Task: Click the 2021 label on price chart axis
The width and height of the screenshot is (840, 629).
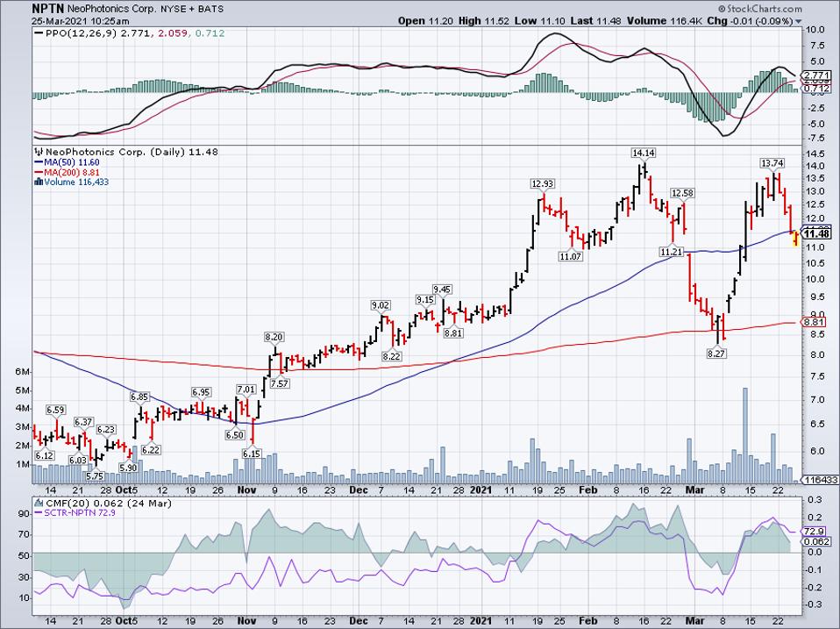Action: (x=481, y=490)
